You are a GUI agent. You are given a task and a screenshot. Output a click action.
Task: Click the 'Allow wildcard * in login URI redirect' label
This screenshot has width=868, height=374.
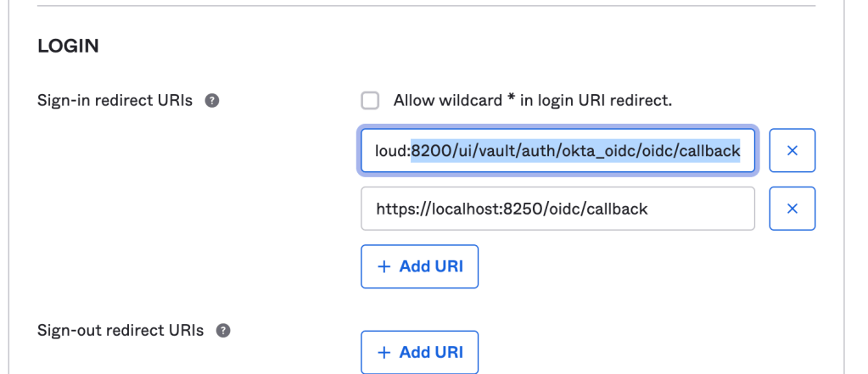(x=532, y=101)
